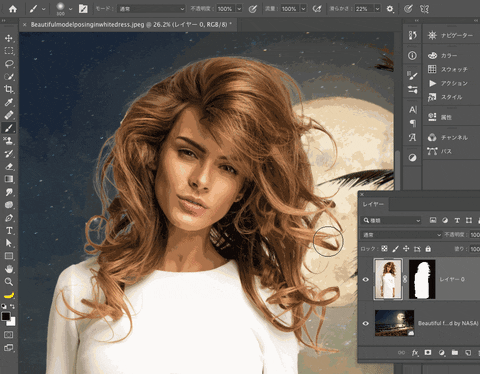
Task: Select the Sponge tool
Action: coord(9,205)
